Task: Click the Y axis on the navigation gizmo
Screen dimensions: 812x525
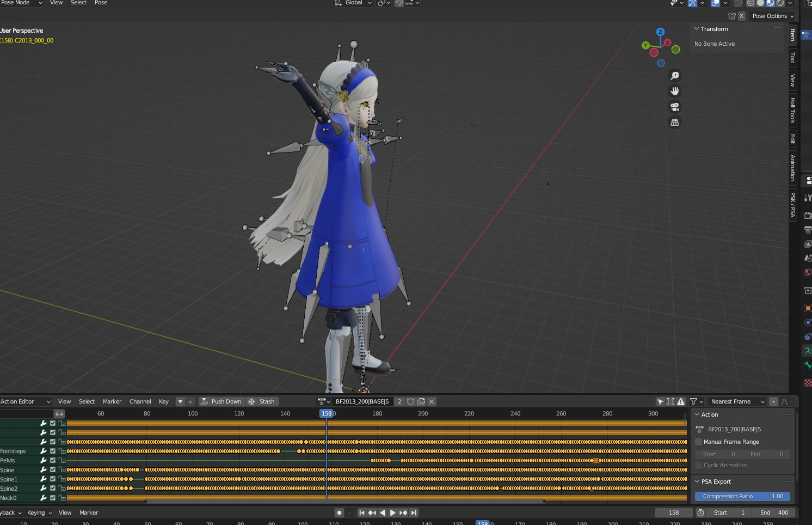Action: [x=645, y=46]
